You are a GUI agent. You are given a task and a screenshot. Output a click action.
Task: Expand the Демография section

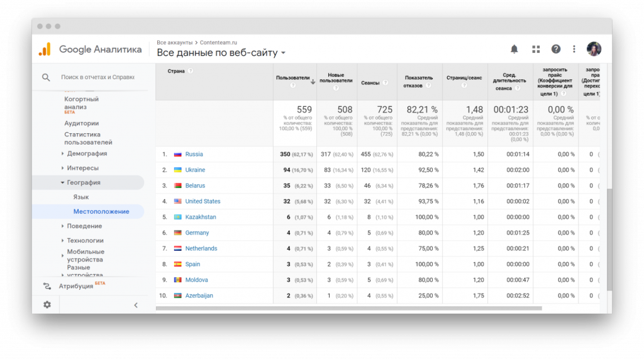click(87, 153)
